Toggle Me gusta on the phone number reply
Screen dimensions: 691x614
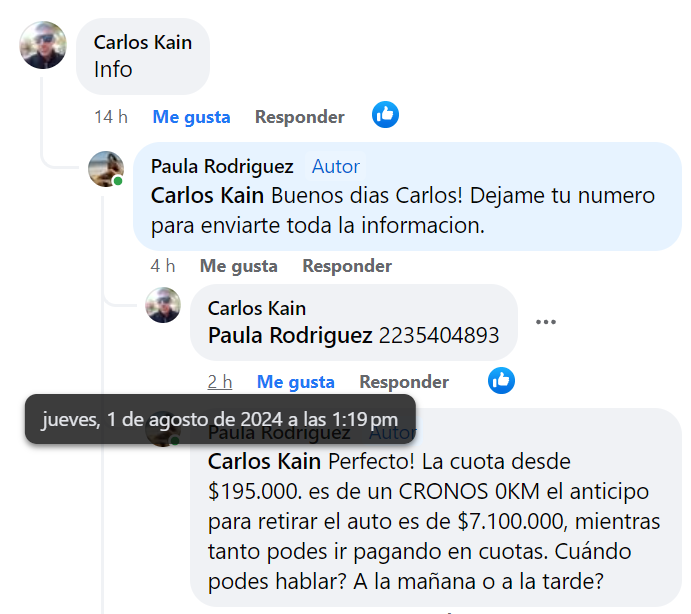point(295,382)
